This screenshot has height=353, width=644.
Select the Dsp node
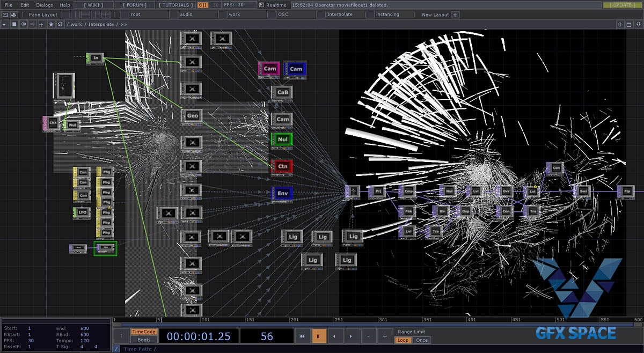[x=465, y=211]
